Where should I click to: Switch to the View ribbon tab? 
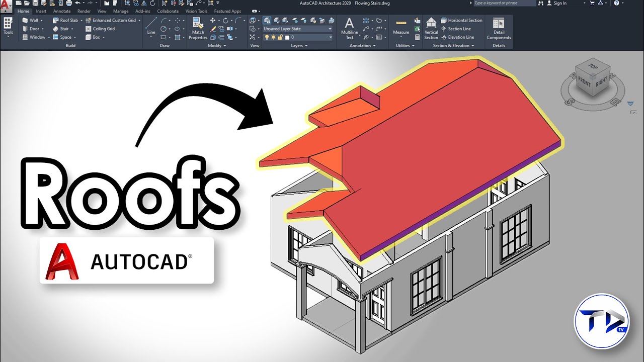[x=102, y=11]
